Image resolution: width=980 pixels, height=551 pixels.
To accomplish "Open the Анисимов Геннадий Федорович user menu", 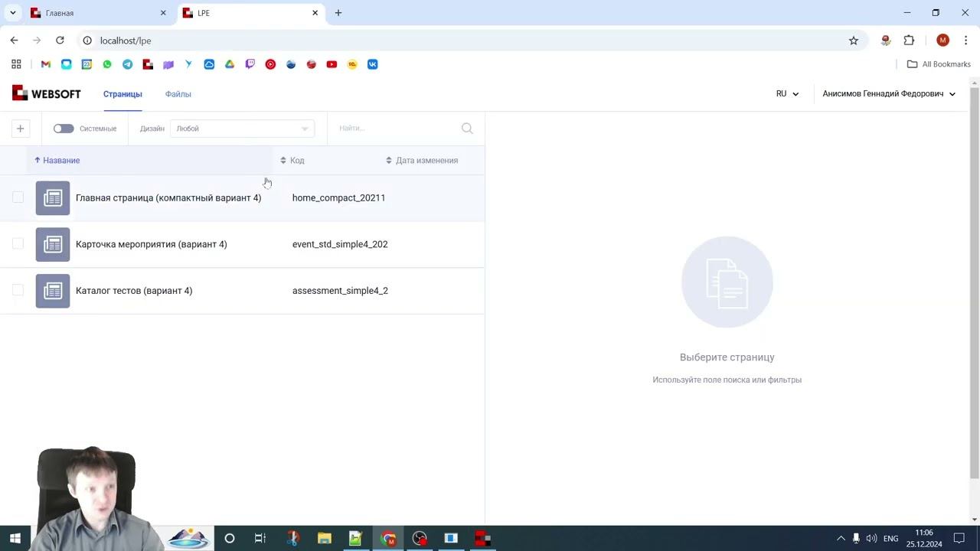I will [x=889, y=94].
